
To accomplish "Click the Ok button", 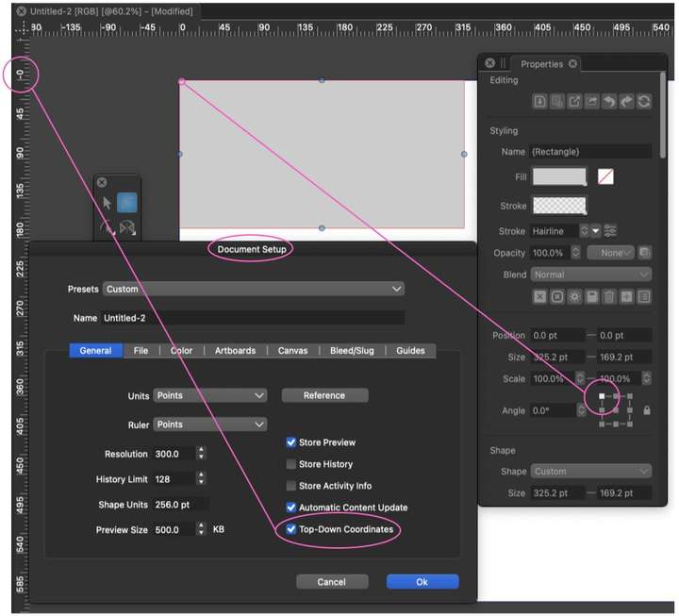I will pos(422,582).
